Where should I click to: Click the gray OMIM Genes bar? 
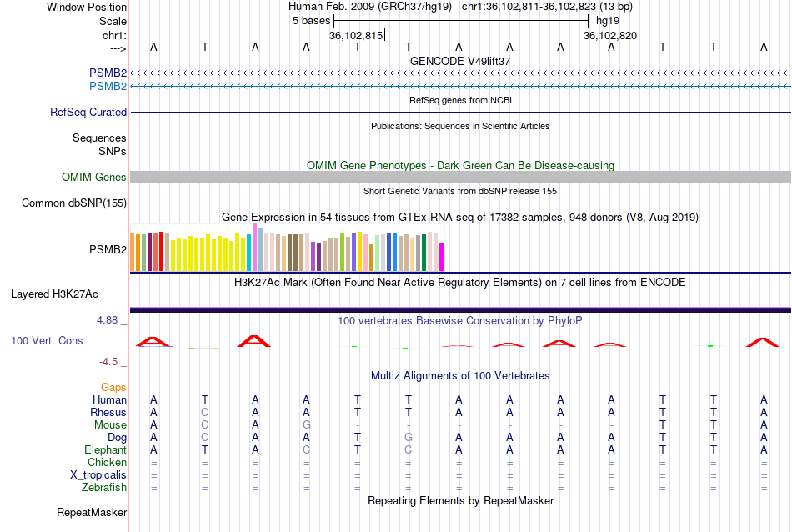460,177
